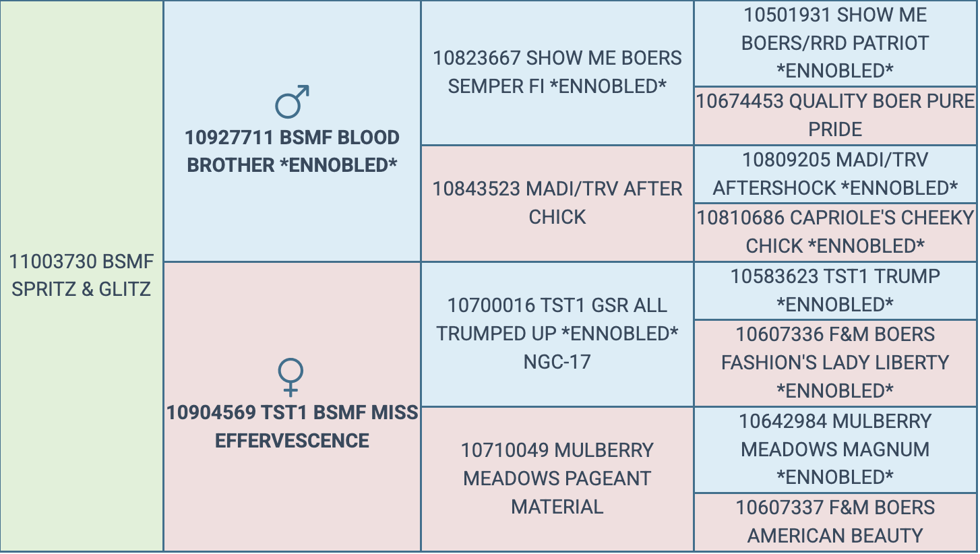Viewport: 980px width, 554px height.
Task: Click the NGC-17 title designation
Action: pos(557,362)
